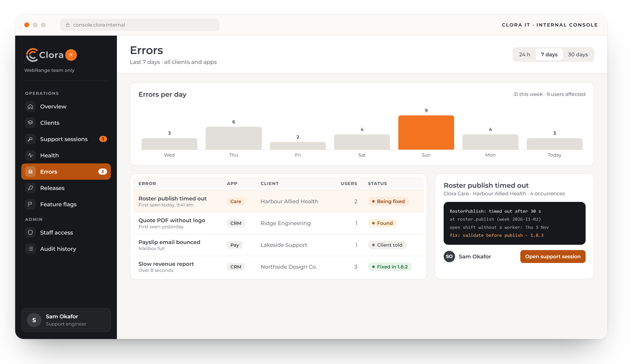Click the USERS column header
Screen dimensions: 630x364
pyautogui.click(x=349, y=184)
